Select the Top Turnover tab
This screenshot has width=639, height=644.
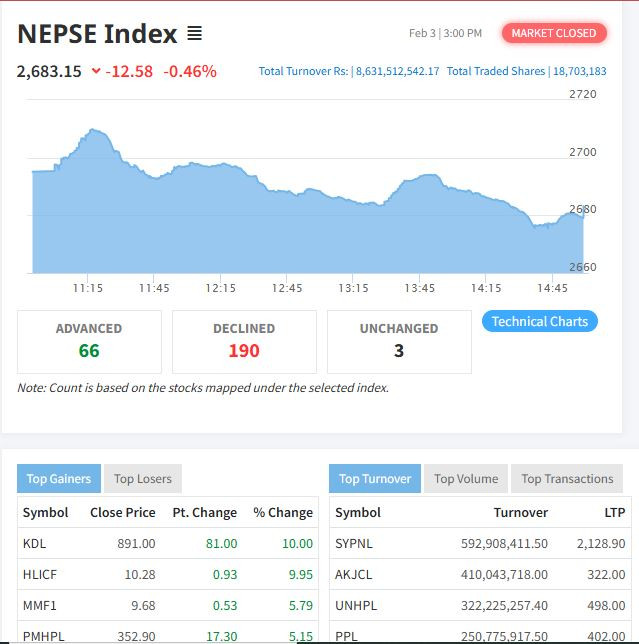coord(375,479)
